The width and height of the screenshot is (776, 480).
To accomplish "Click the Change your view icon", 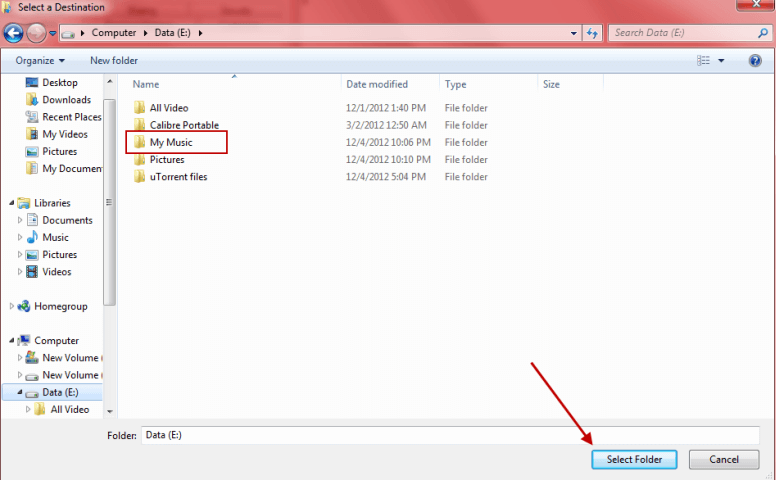I will point(703,60).
